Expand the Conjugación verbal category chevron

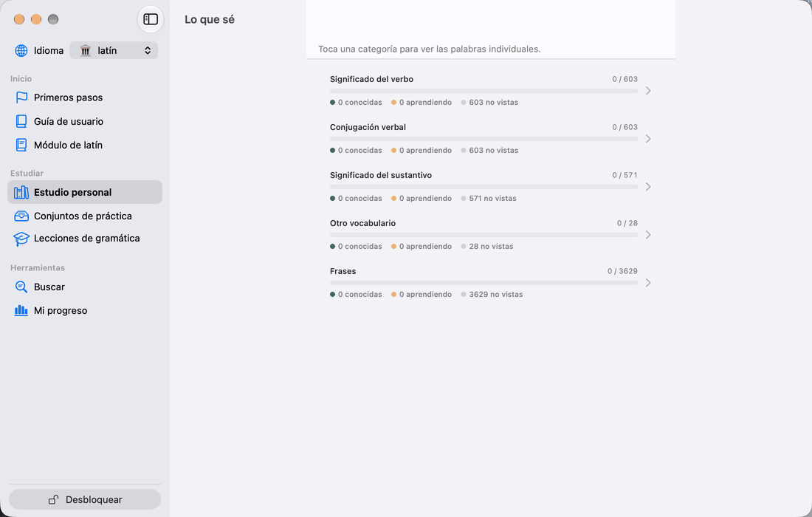click(x=648, y=139)
